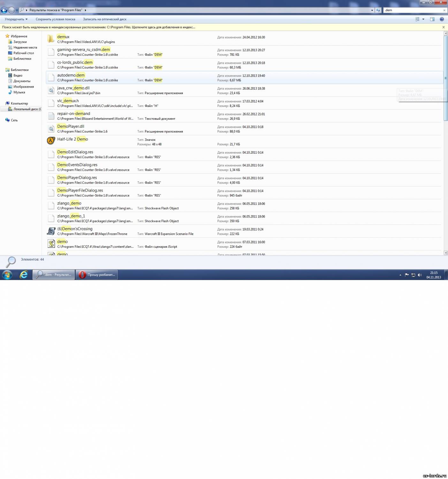The width and height of the screenshot is (448, 479).
Task: Click the repair-on-demand text document icon
Action: pos(51,116)
